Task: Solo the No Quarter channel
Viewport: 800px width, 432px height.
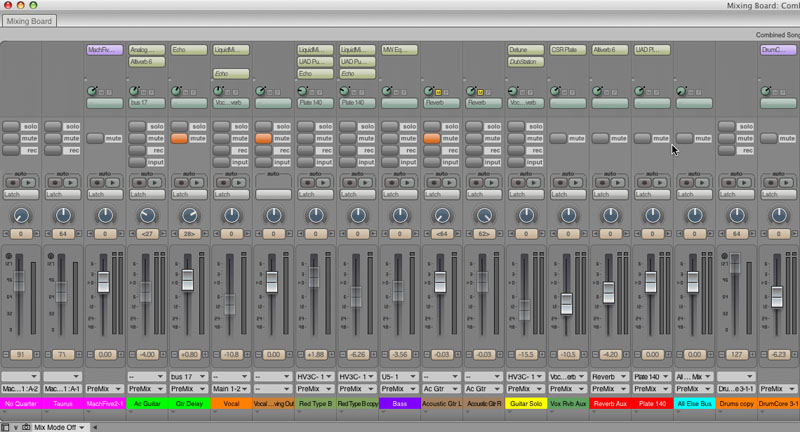Action: pos(11,126)
